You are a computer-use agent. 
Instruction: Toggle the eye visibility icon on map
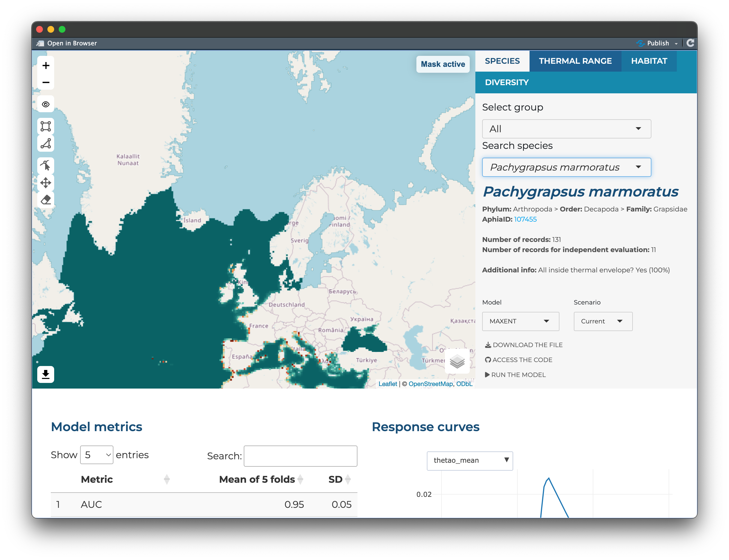click(46, 104)
